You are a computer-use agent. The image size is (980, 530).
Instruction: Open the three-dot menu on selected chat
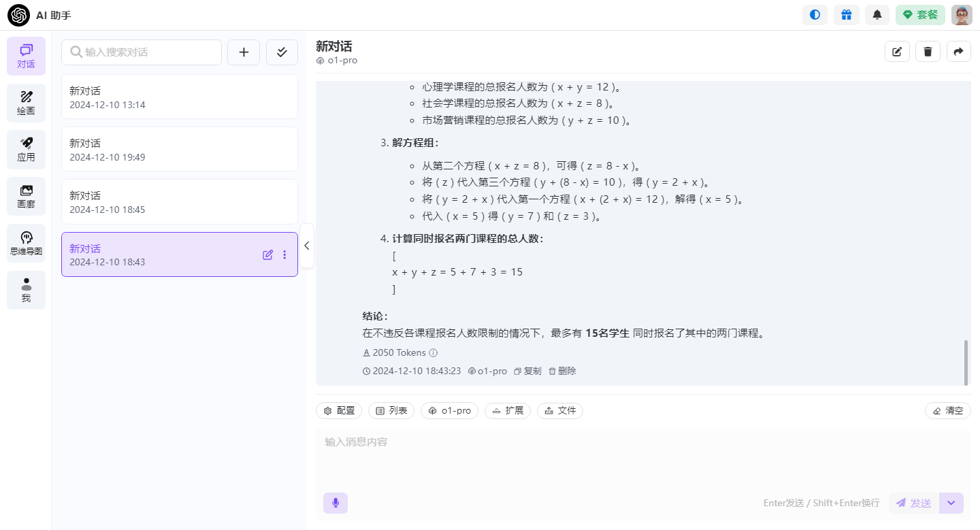tap(284, 255)
